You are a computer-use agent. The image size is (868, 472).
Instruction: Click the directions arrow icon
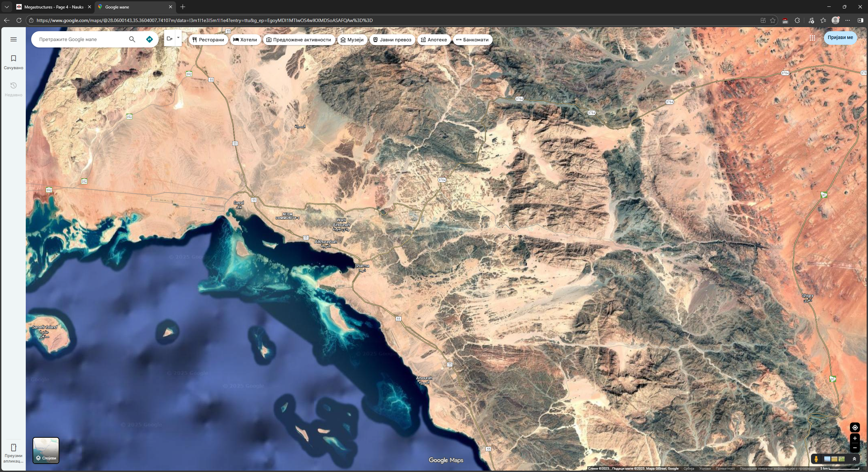149,39
